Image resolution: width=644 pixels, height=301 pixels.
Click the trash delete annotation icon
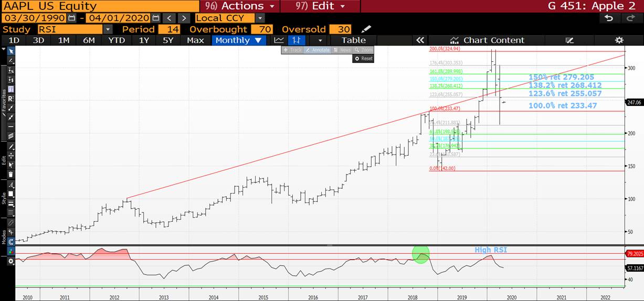click(x=12, y=174)
